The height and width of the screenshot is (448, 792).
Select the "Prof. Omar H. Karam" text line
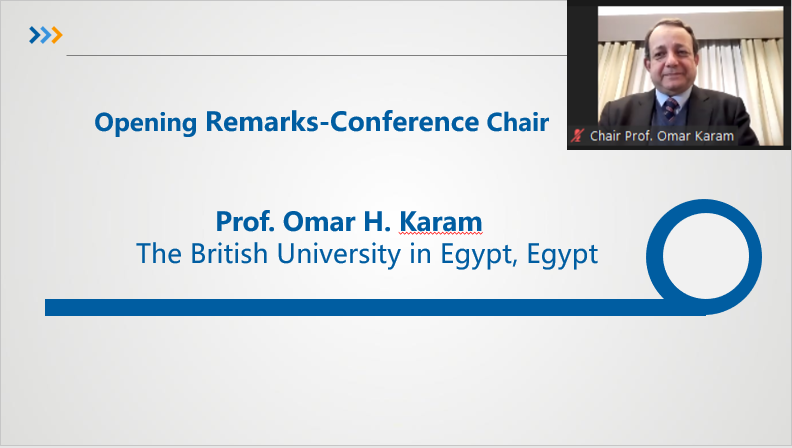[349, 221]
